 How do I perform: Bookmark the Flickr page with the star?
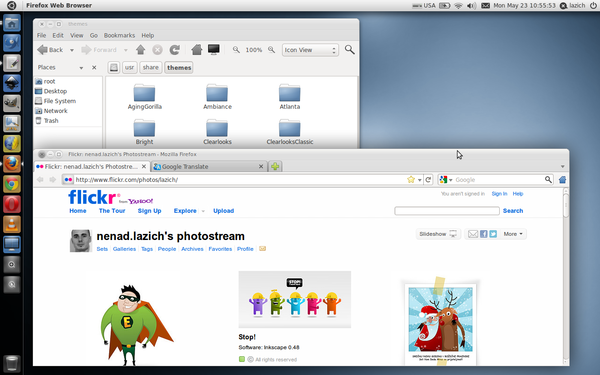pyautogui.click(x=411, y=179)
